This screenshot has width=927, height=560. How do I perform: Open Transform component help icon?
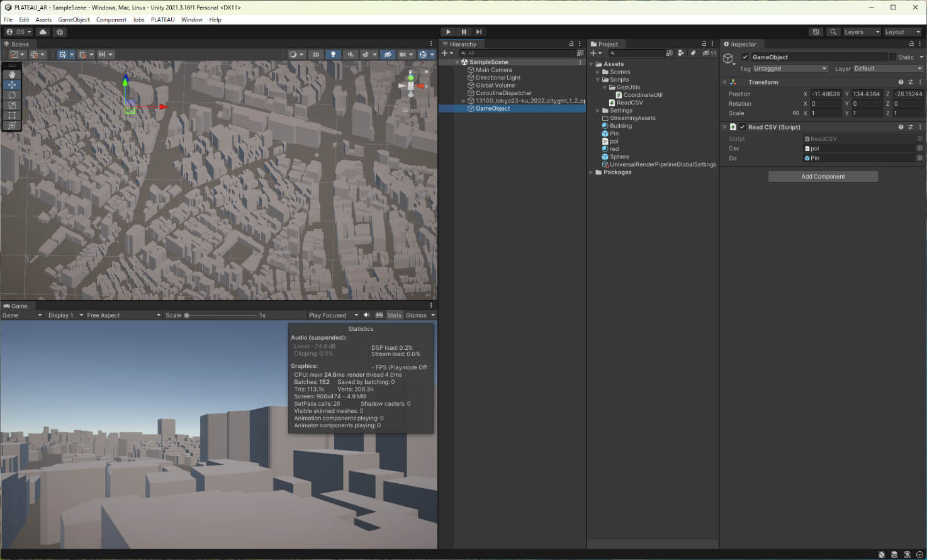(901, 82)
